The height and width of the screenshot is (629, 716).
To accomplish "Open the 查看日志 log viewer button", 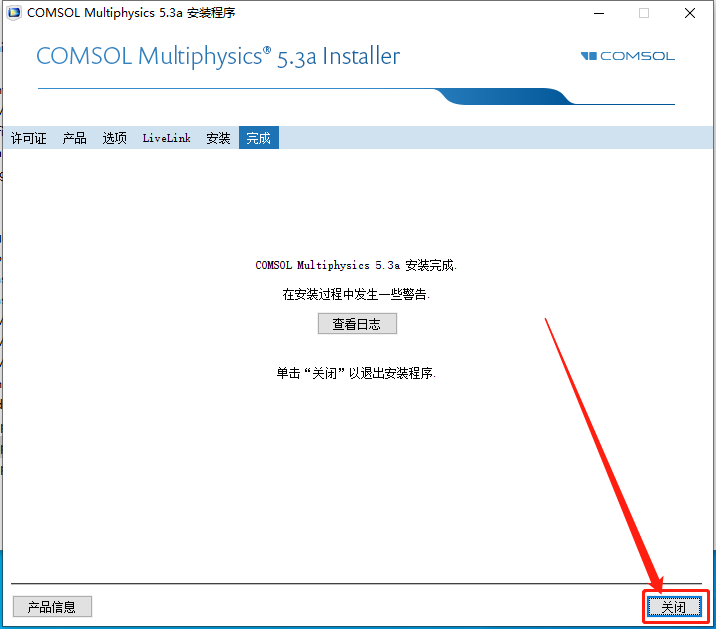I will (x=357, y=323).
